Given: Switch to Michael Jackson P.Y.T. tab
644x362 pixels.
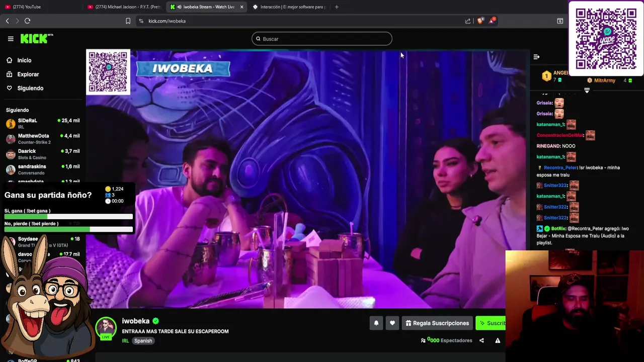Looking at the screenshot, I should 124,7.
